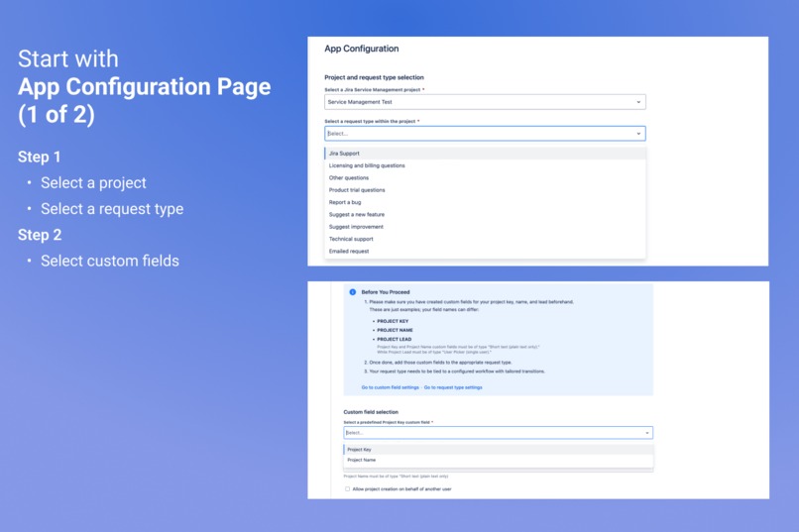Click Project and request type selection heading

[374, 77]
